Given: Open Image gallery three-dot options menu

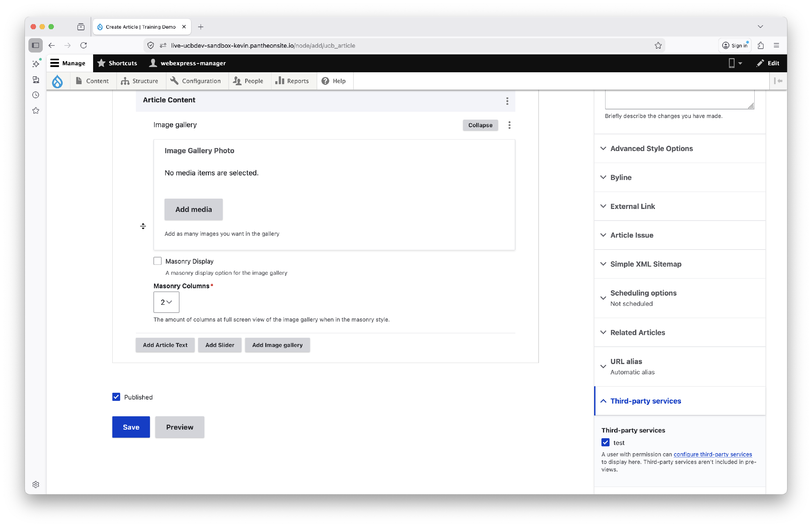Looking at the screenshot, I should 509,125.
